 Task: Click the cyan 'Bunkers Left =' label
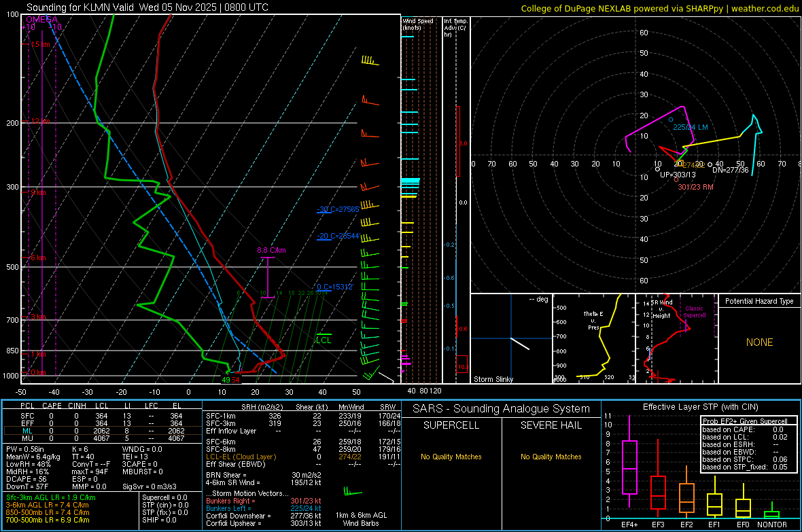(228, 508)
